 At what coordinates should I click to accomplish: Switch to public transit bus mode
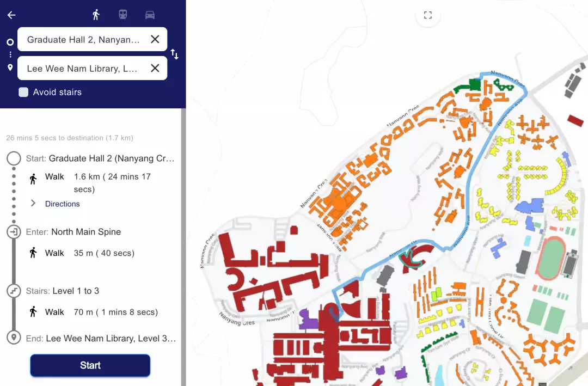coord(123,15)
